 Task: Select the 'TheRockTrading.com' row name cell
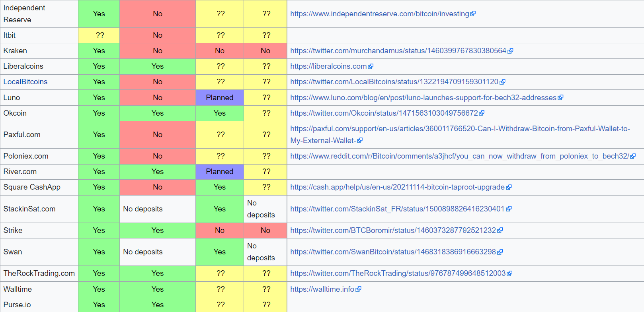(39, 273)
